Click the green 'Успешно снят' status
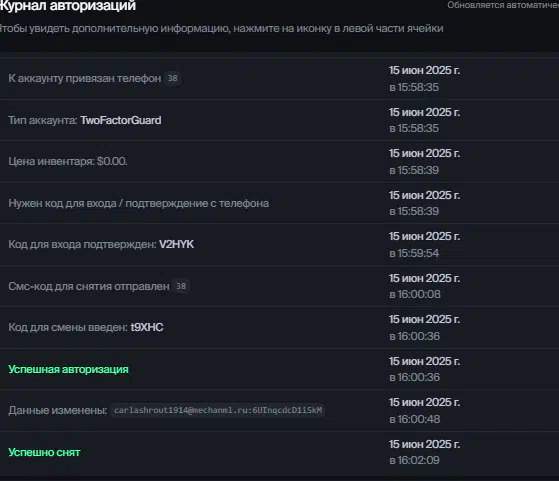The image size is (559, 481). (x=44, y=452)
